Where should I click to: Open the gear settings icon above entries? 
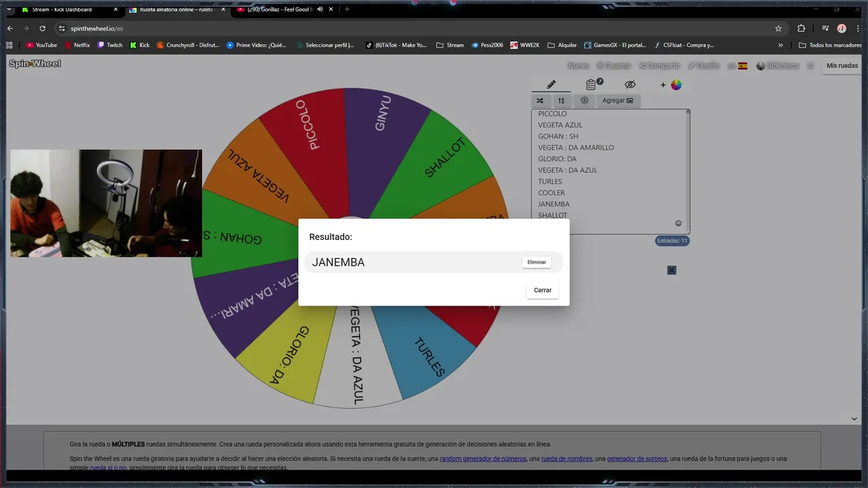(584, 100)
